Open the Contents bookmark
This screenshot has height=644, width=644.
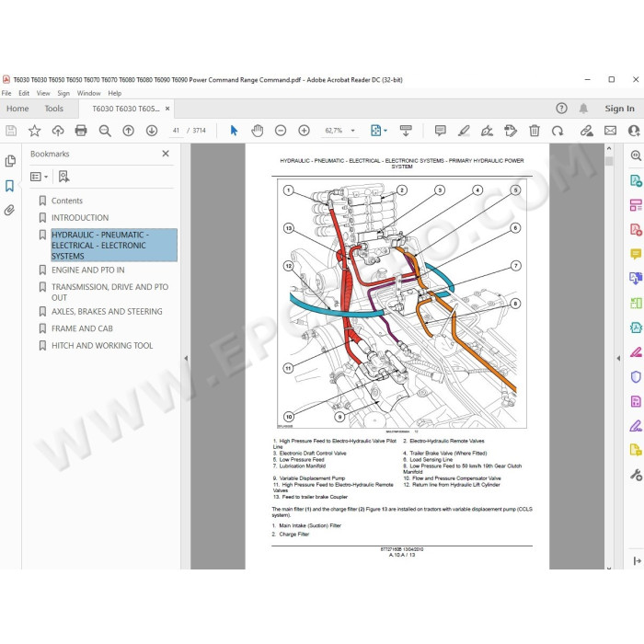click(x=67, y=201)
